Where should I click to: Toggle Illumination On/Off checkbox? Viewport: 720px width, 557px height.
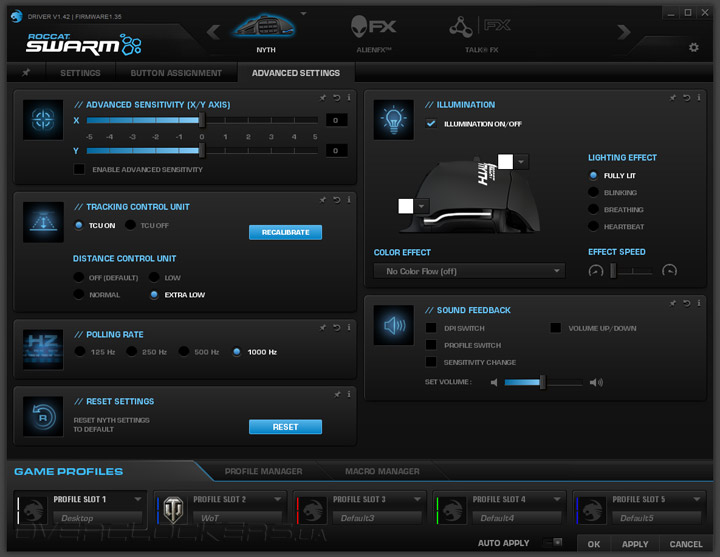point(431,124)
